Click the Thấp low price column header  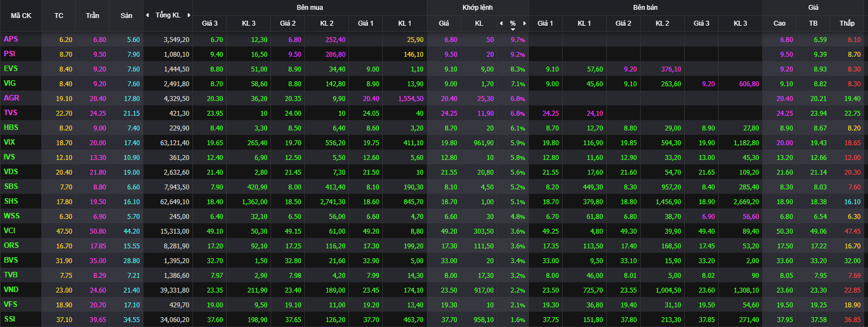[x=847, y=24]
